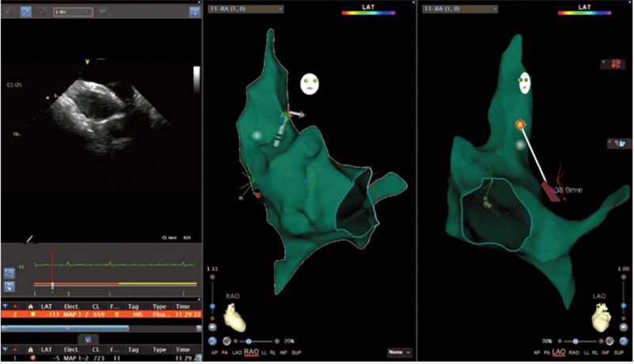Open the I-RV dropdown in ultrasound toolbar
Image resolution: width=634 pixels, height=364 pixels.
[x=76, y=13]
